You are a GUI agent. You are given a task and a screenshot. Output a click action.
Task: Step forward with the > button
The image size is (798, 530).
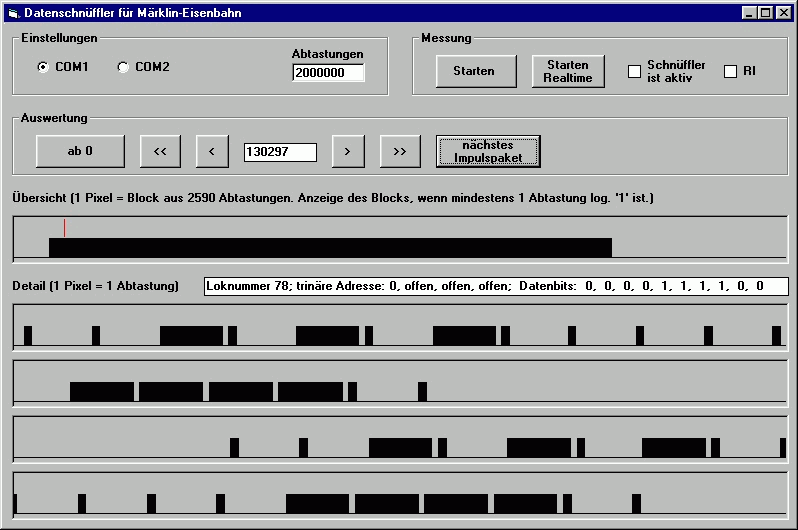tap(347, 151)
